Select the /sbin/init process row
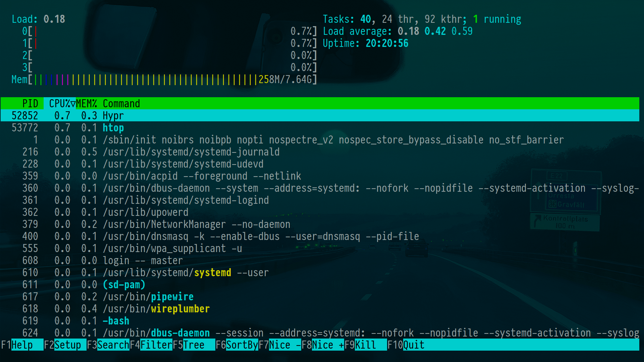The height and width of the screenshot is (362, 644). tap(320, 139)
